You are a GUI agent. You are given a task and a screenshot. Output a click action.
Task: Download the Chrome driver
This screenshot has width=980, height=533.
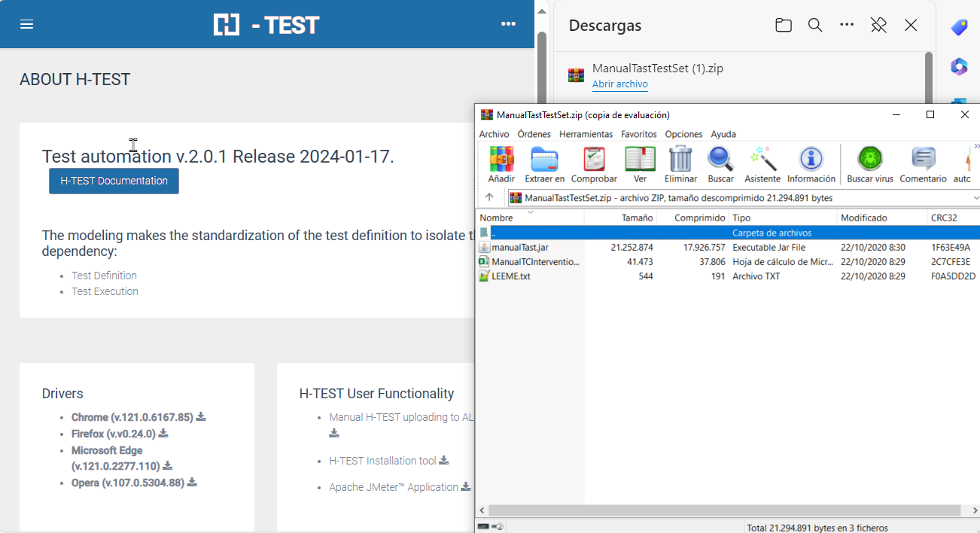tap(201, 417)
